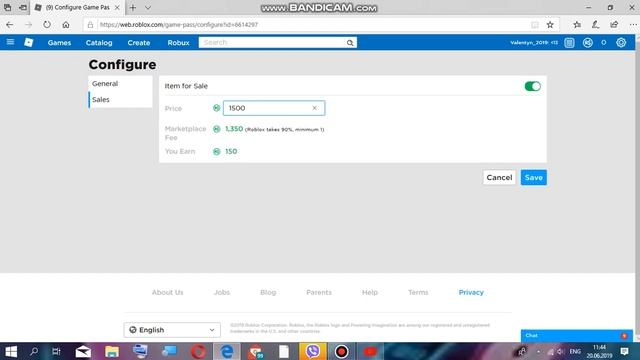Clear the price field with the X icon
Image resolution: width=640 pixels, height=360 pixels.
tap(314, 108)
